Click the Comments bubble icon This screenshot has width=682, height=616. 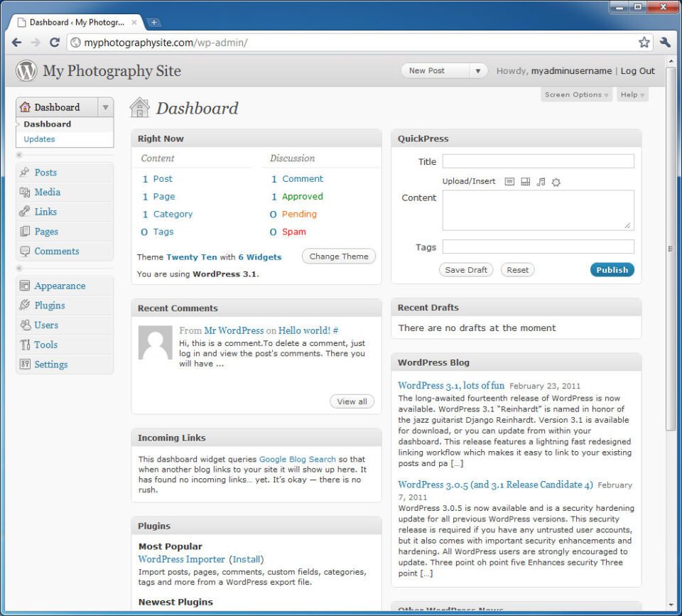coord(25,251)
